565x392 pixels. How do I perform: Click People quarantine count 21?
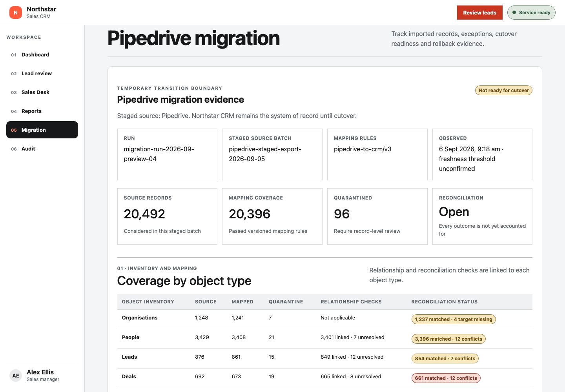pyautogui.click(x=272, y=338)
